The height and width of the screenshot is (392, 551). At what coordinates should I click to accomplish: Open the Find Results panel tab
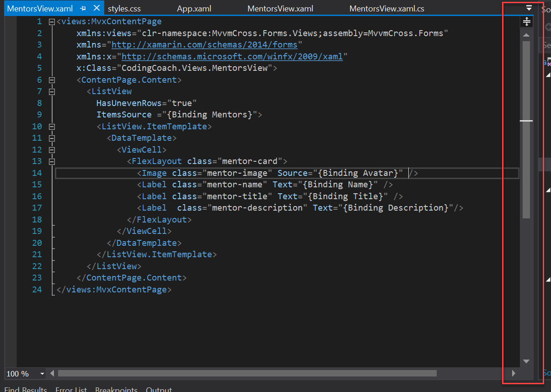pyautogui.click(x=26, y=390)
